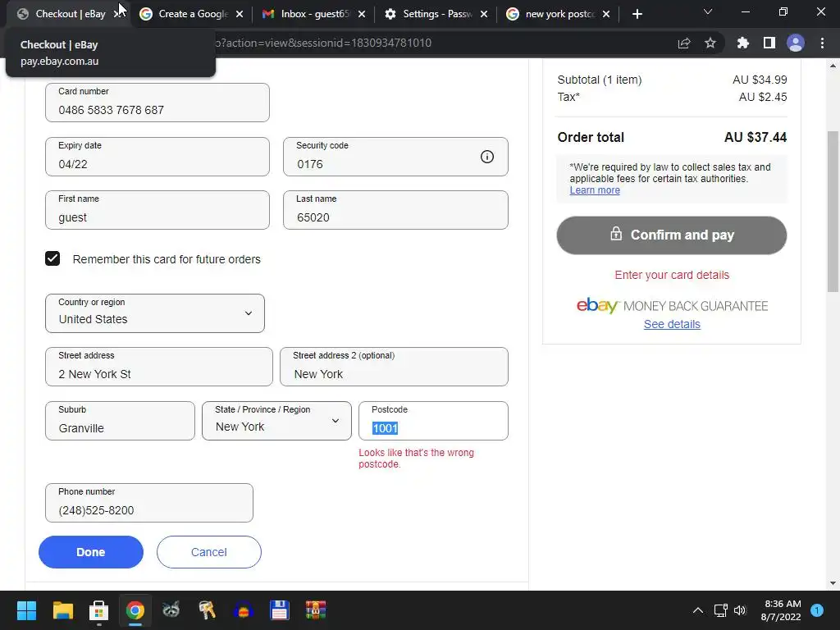Click the Subtotal AU $34.99 amount
This screenshot has height=630, width=840.
click(x=760, y=80)
